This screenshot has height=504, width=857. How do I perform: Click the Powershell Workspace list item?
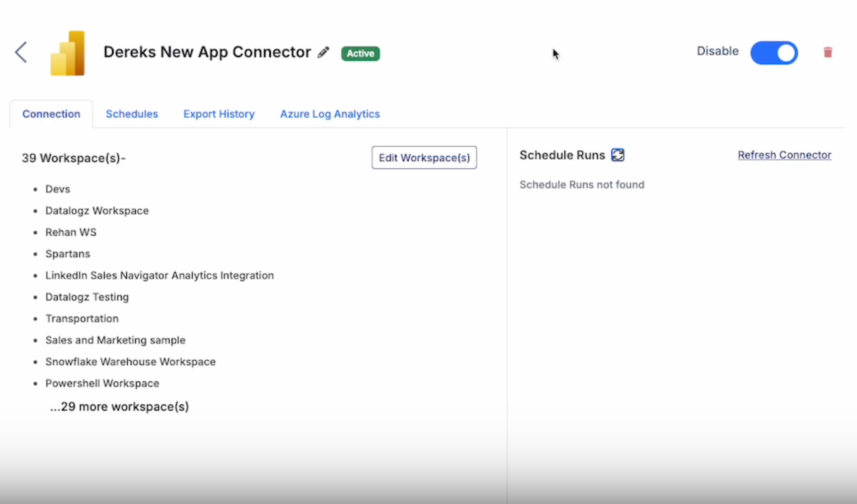click(x=102, y=383)
